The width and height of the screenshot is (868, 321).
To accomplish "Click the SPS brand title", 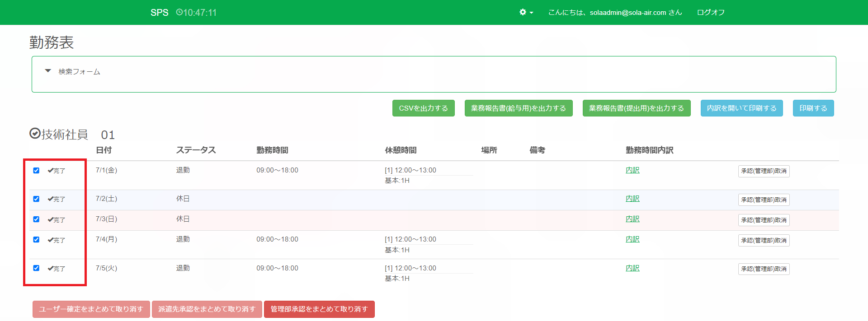I will 159,13.
